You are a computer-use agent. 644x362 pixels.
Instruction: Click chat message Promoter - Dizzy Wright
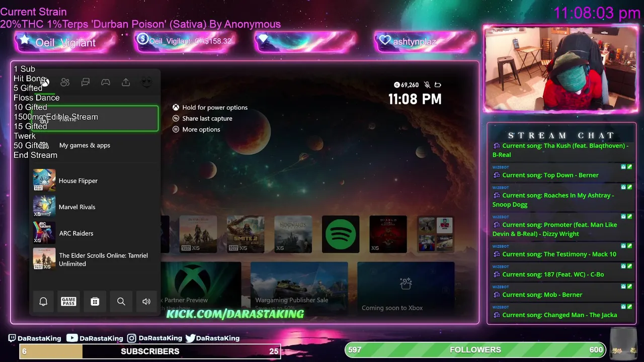pyautogui.click(x=561, y=226)
